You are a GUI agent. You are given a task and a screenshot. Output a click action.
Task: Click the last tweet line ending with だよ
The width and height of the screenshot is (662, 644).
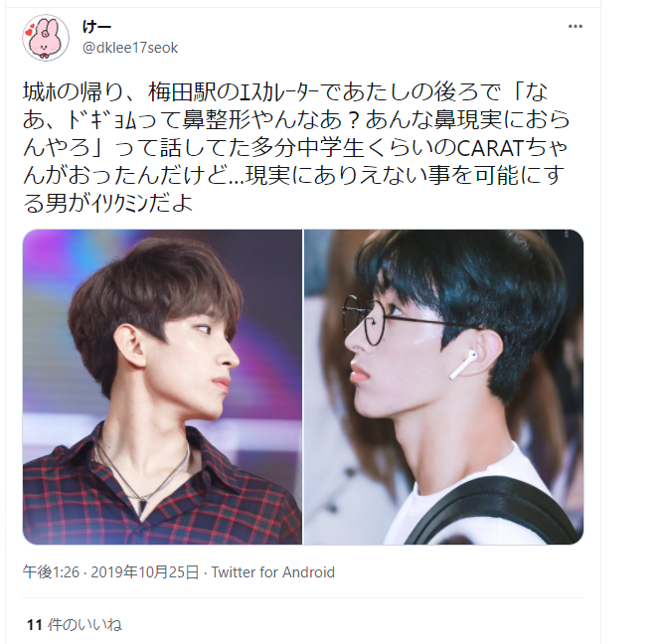point(108,204)
